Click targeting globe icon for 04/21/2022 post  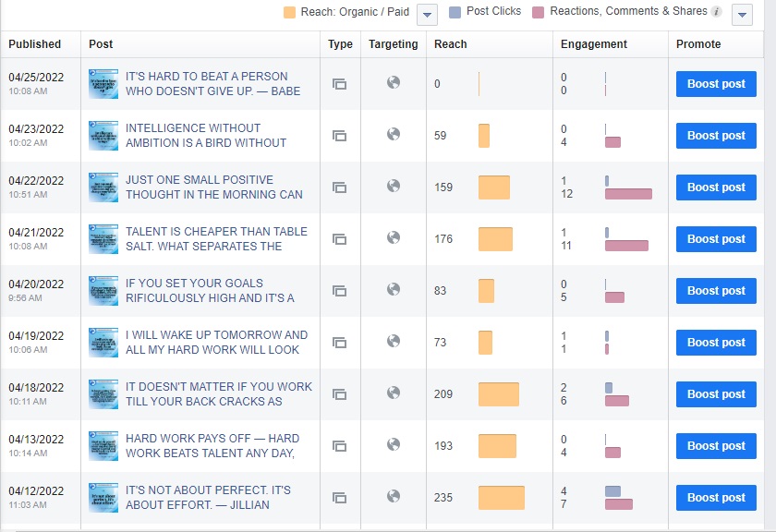(x=394, y=238)
